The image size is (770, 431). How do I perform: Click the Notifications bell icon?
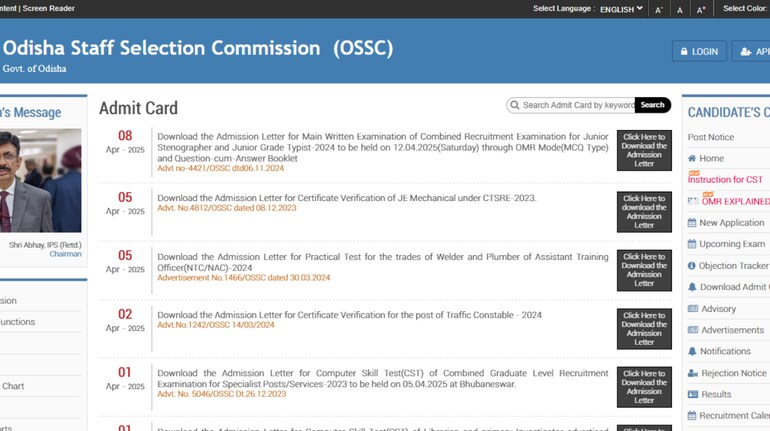click(692, 351)
